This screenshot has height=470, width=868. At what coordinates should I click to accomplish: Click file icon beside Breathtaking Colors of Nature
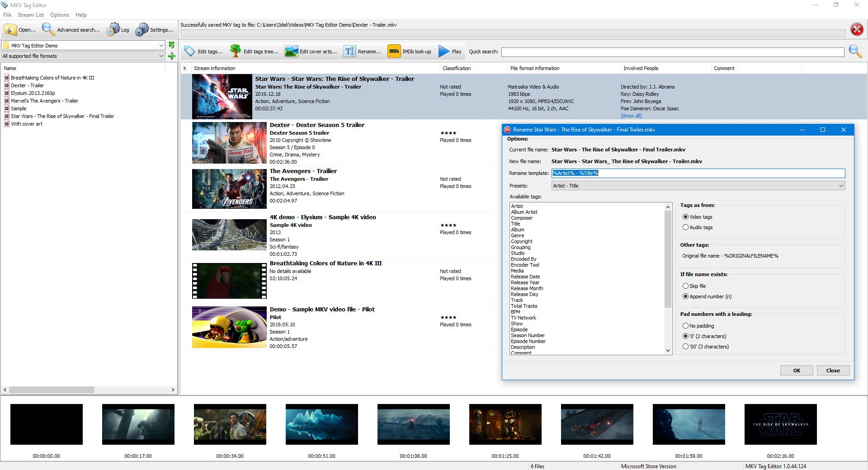point(7,78)
